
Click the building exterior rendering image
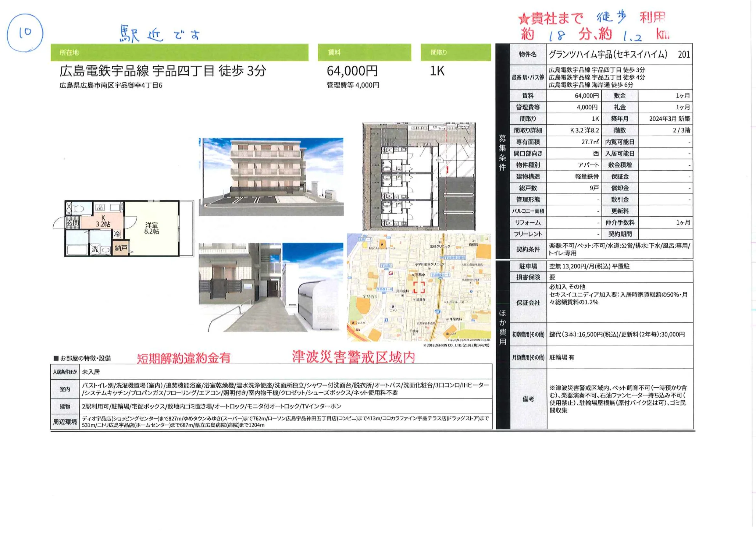271,177
